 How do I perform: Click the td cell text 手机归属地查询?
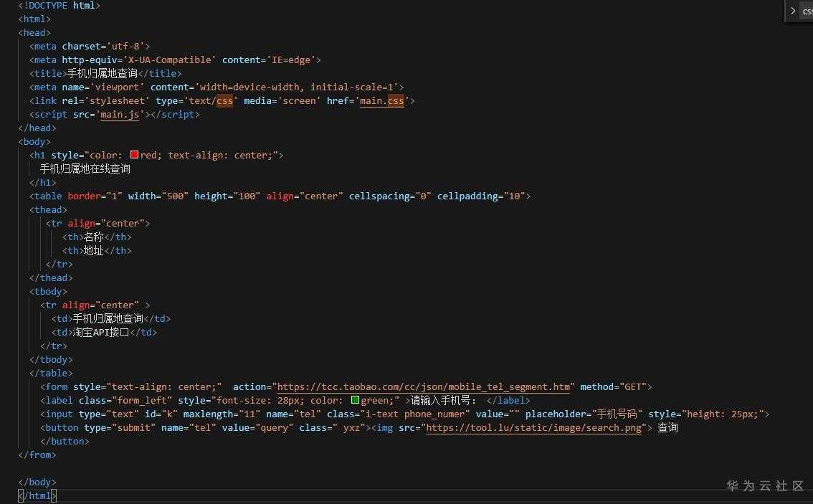(108, 318)
